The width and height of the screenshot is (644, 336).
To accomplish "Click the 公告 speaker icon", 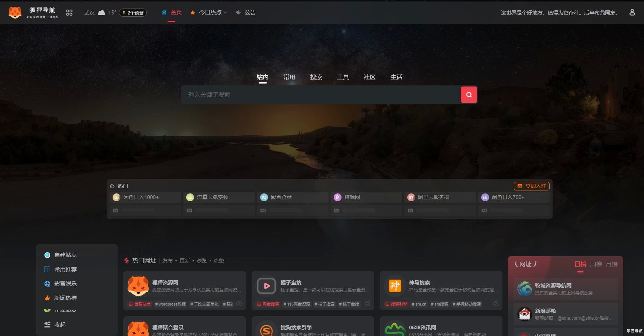I will point(238,12).
